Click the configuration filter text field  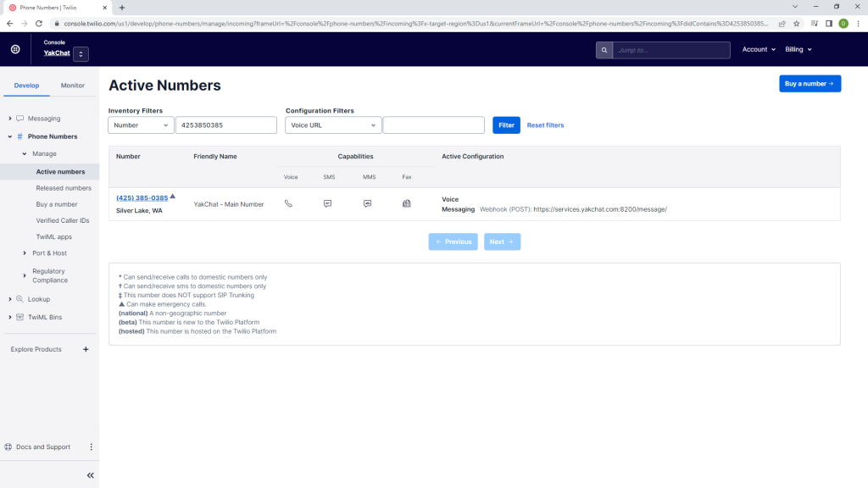point(433,125)
